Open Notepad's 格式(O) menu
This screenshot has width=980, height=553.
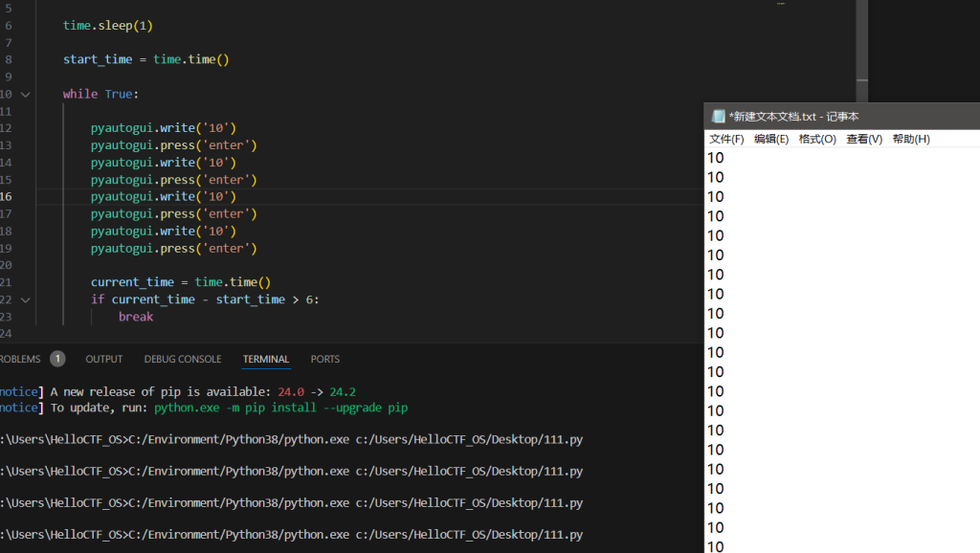click(x=817, y=139)
